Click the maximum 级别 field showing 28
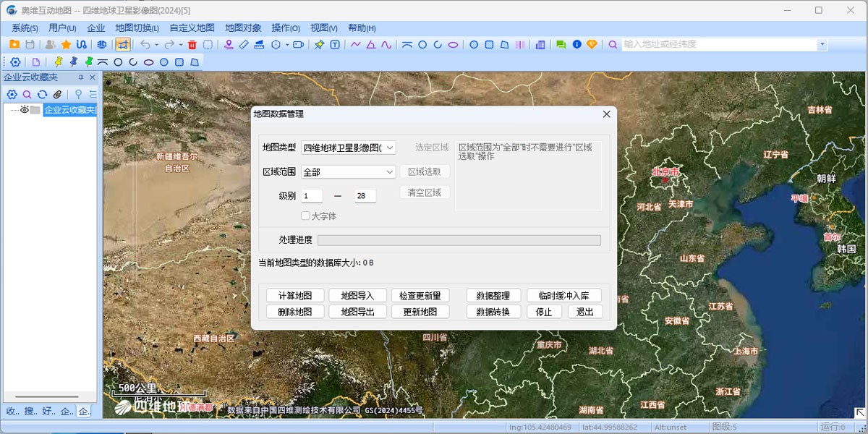 pos(365,196)
